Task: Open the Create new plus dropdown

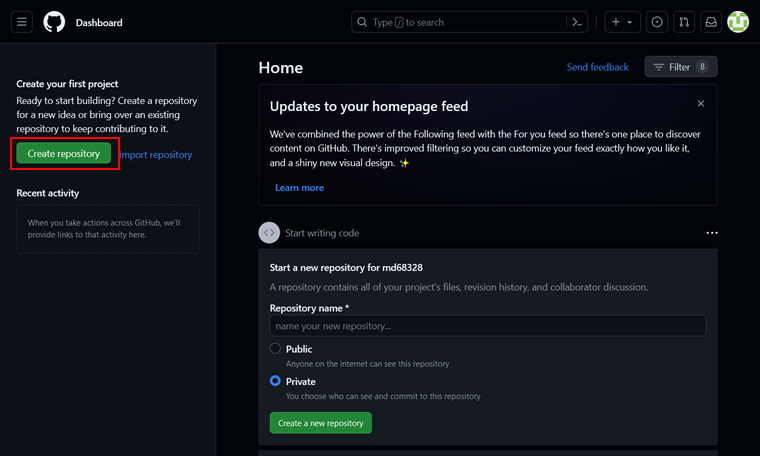Action: point(621,22)
